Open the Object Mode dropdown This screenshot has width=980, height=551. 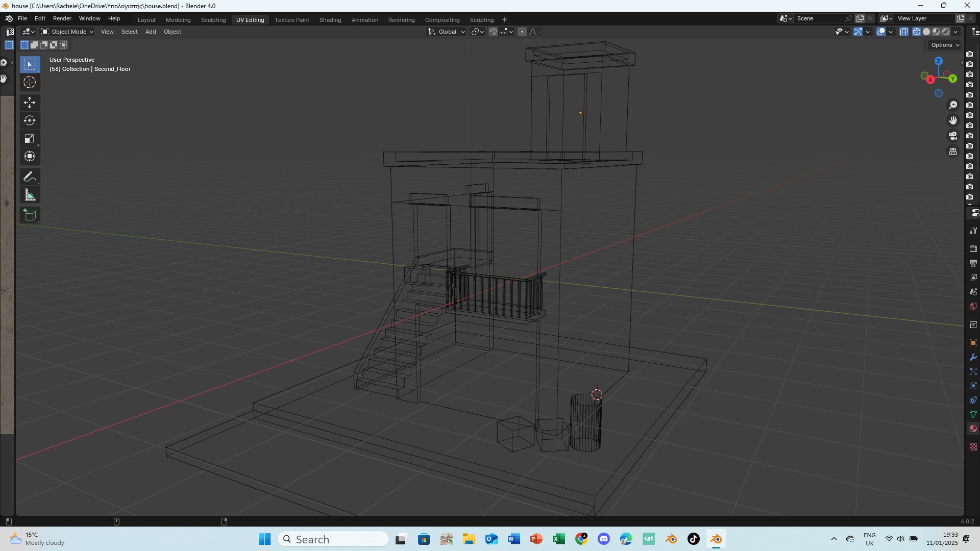pyautogui.click(x=68, y=32)
